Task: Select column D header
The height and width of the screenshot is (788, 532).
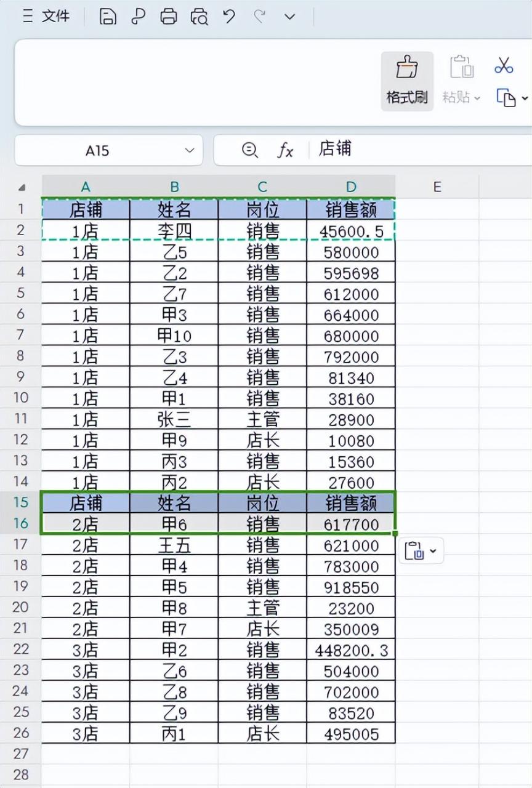Action: [x=351, y=187]
